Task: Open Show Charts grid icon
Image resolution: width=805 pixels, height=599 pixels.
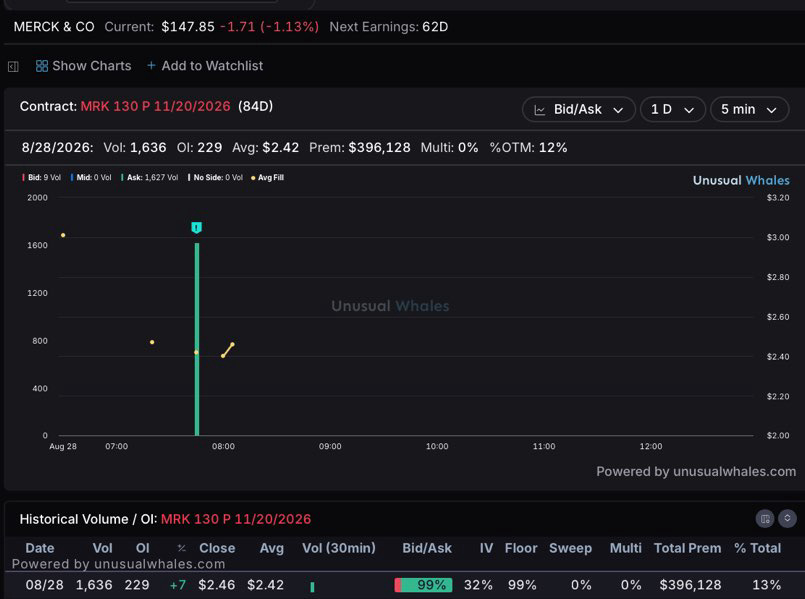Action: [42, 66]
